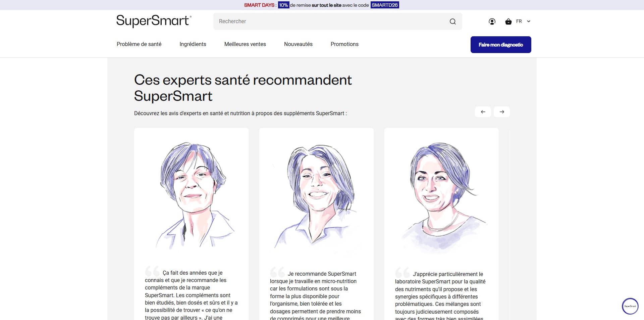
Task: Go to Nouveautés
Action: tap(298, 44)
